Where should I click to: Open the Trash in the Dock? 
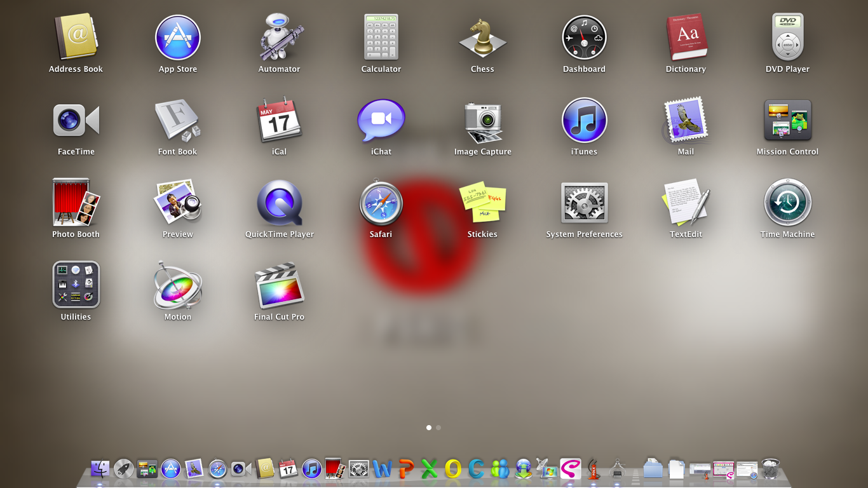coord(770,469)
